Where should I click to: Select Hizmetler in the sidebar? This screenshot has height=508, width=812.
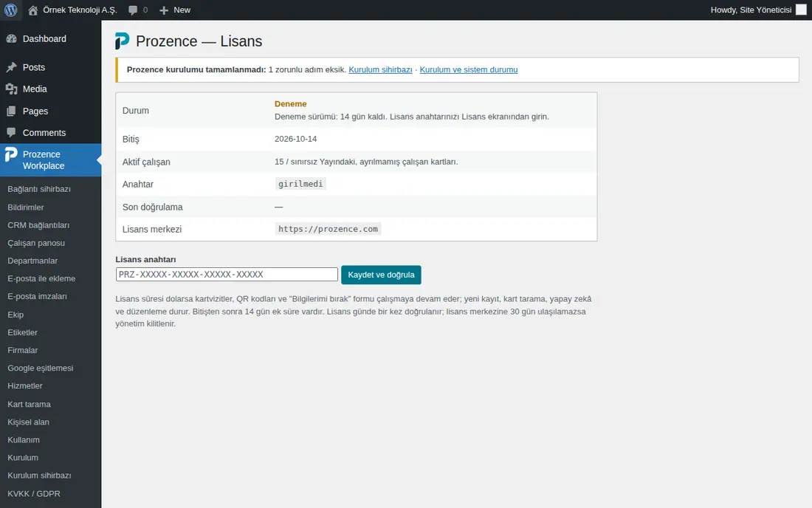click(25, 385)
